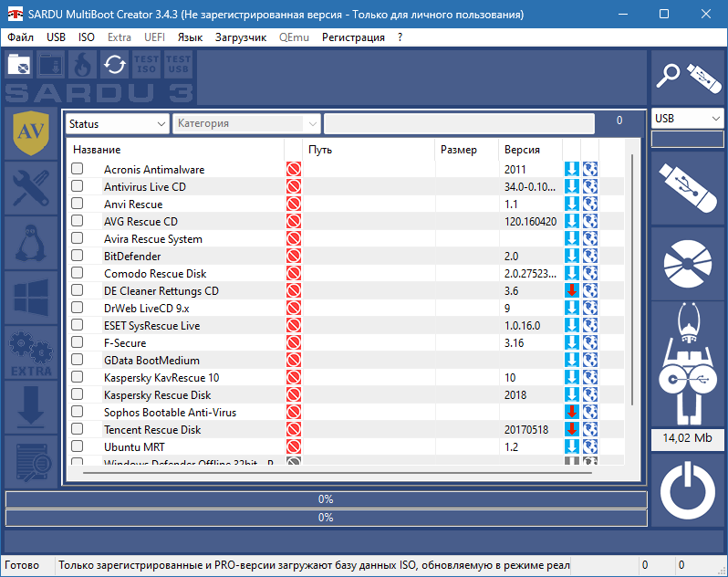The width and height of the screenshot is (728, 577).
Task: Click the disc ISO creation icon
Action: click(688, 264)
